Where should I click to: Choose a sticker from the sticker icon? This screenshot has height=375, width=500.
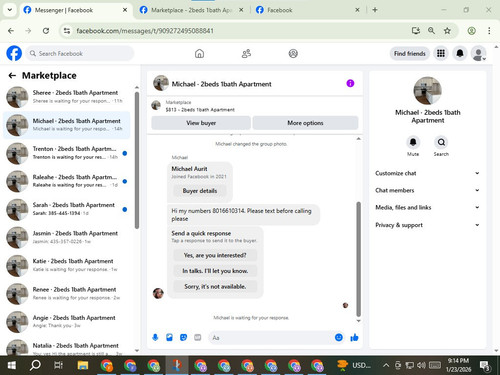(x=183, y=338)
